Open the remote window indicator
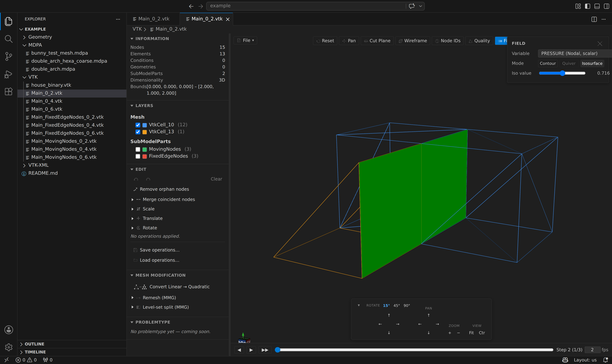This screenshot has width=612, height=364. click(x=7, y=360)
